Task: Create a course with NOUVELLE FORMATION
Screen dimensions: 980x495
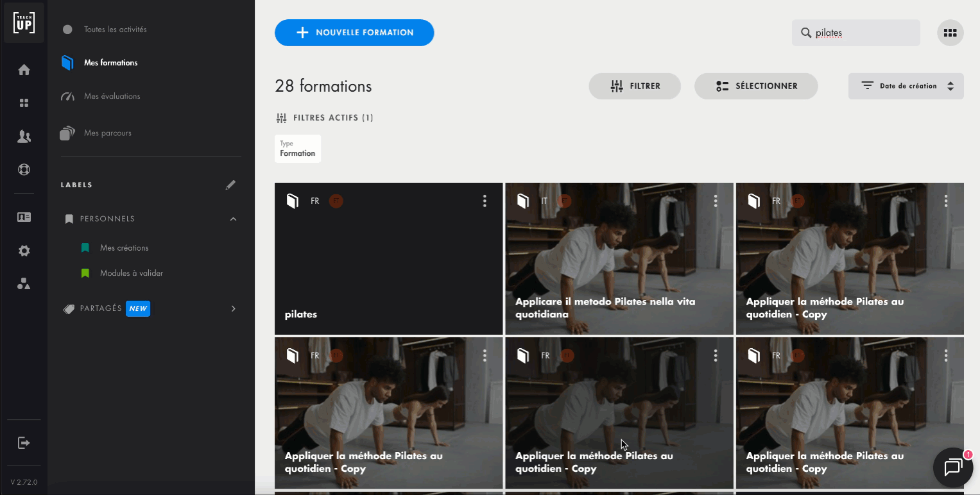Action: (x=354, y=33)
